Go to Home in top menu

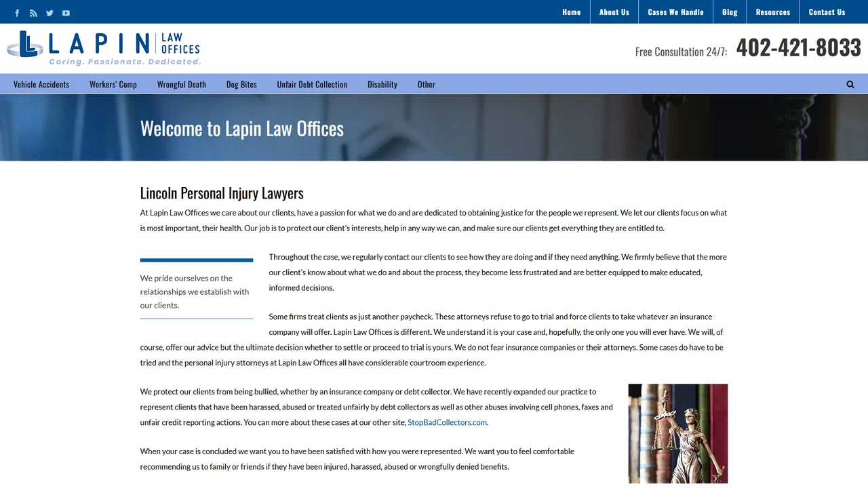point(572,12)
